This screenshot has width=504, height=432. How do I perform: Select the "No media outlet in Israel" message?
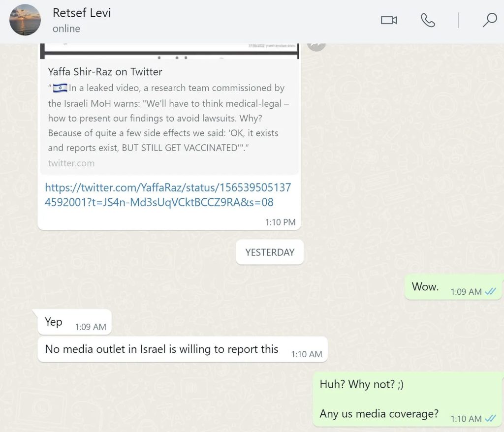tap(161, 349)
